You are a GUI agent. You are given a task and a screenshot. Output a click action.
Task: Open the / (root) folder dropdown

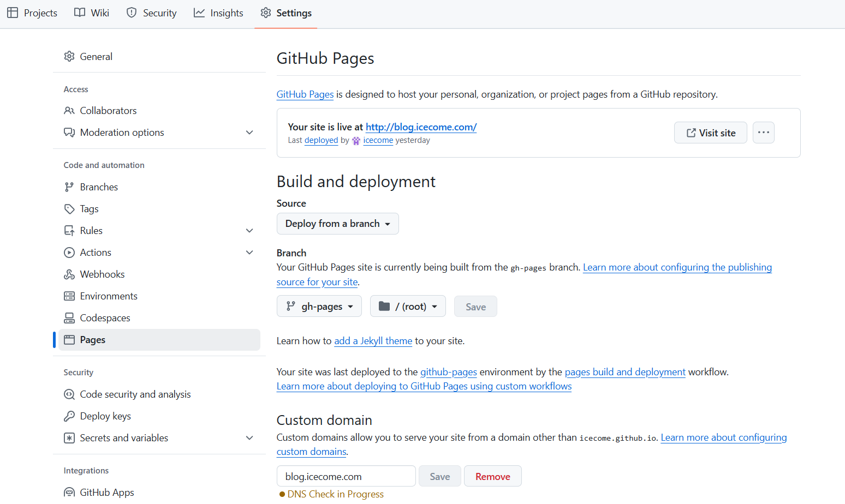point(408,306)
